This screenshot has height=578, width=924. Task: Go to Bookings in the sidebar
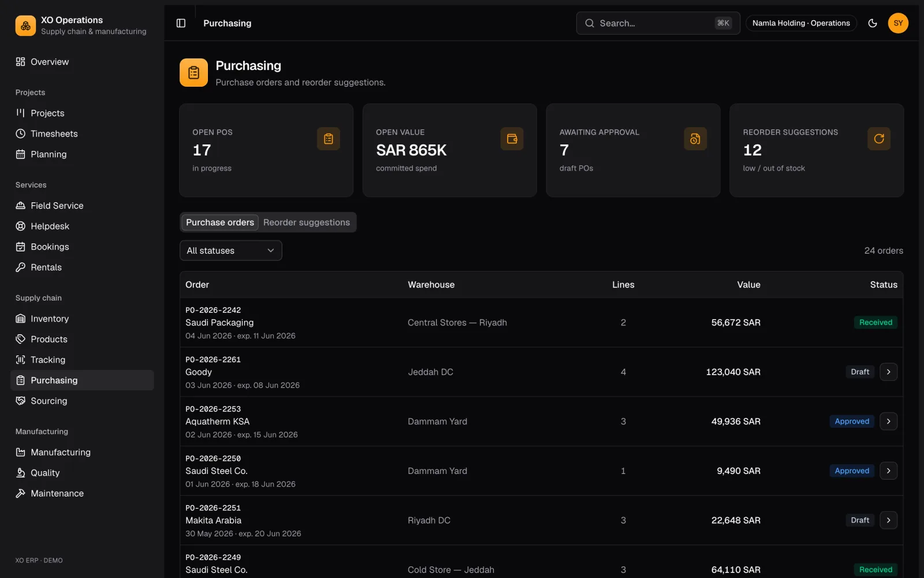(82, 247)
